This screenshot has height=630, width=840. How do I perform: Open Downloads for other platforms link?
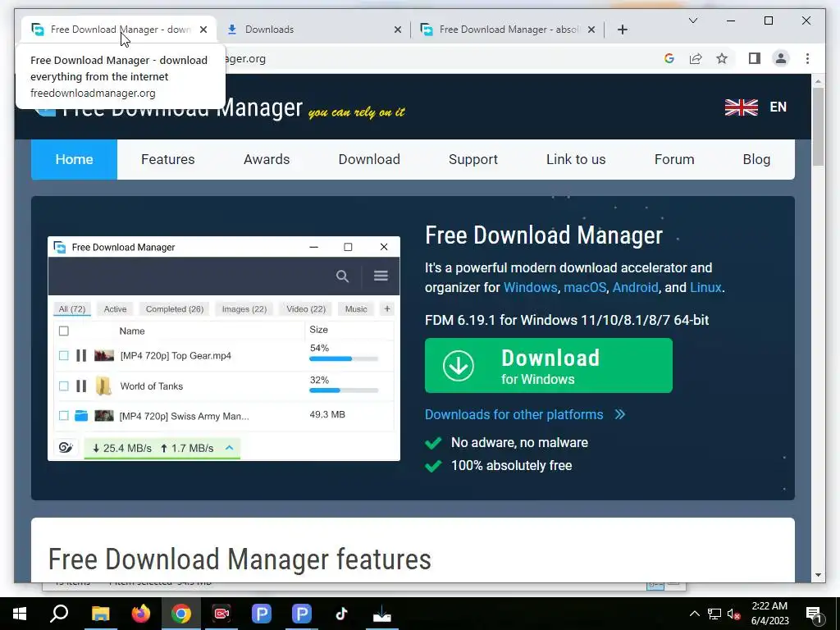pos(514,414)
